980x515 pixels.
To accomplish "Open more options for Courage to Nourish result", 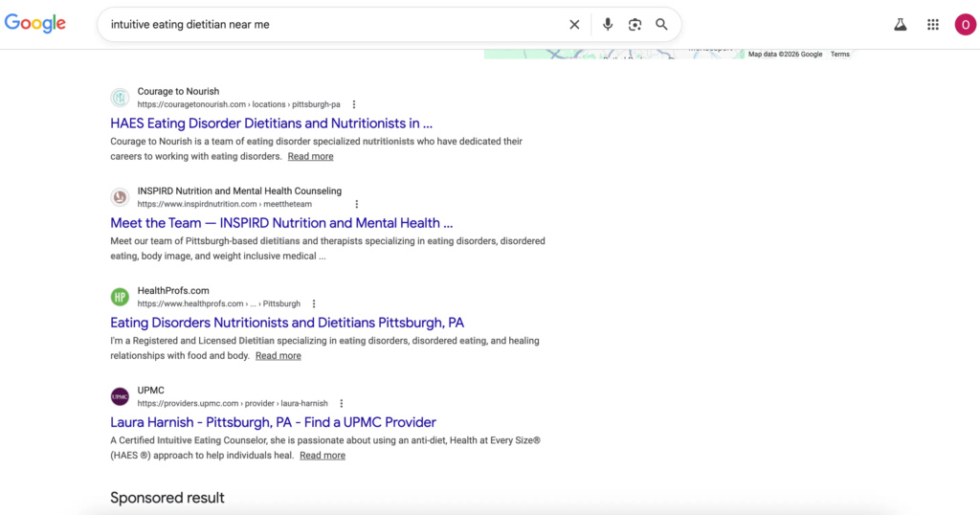I will [354, 104].
